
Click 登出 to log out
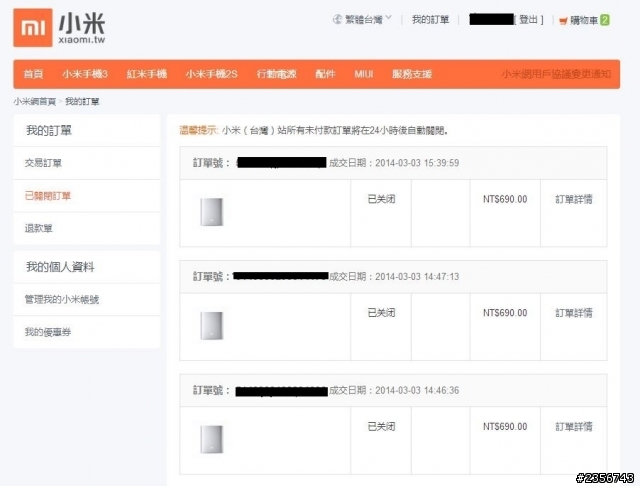528,19
